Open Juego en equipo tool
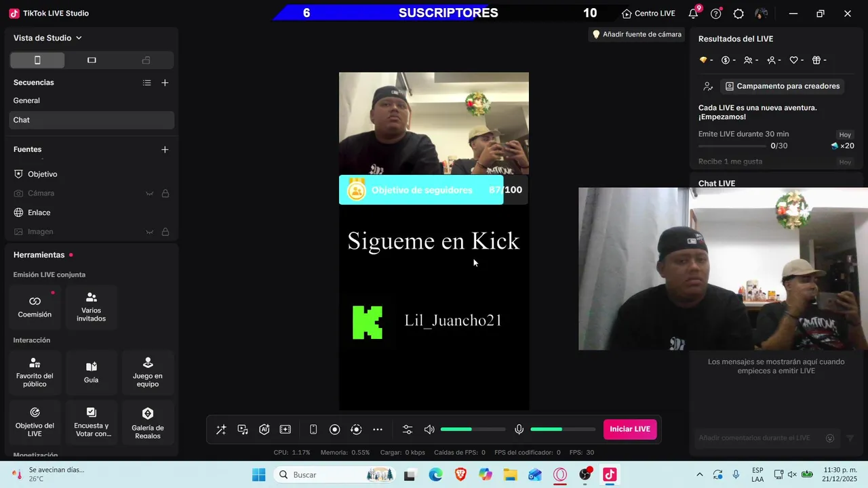This screenshot has width=868, height=488. pos(147,372)
